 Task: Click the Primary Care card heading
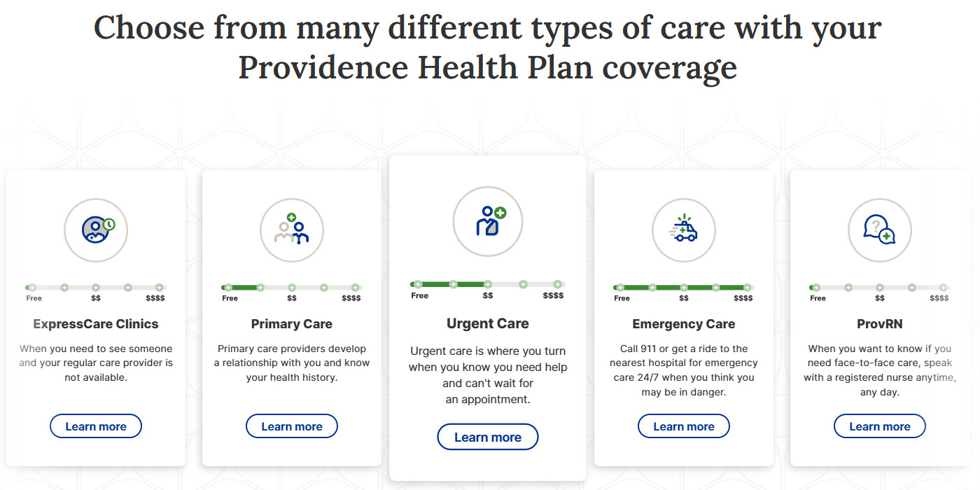292,324
